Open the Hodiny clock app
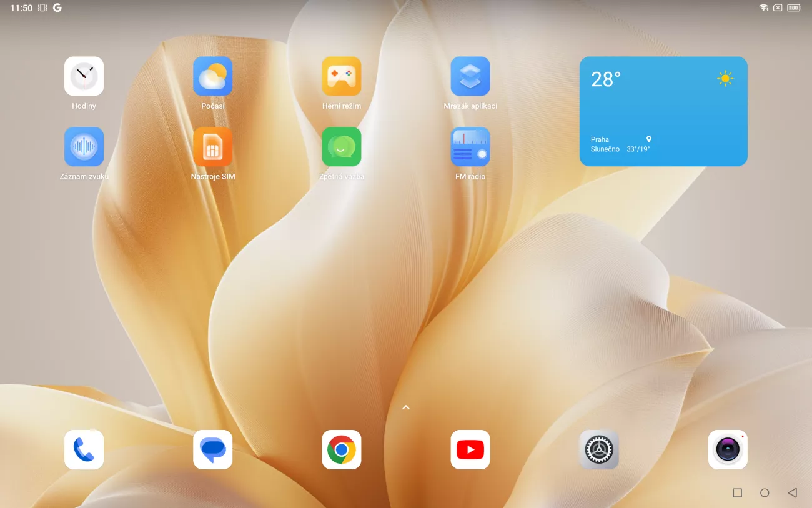 (84, 76)
